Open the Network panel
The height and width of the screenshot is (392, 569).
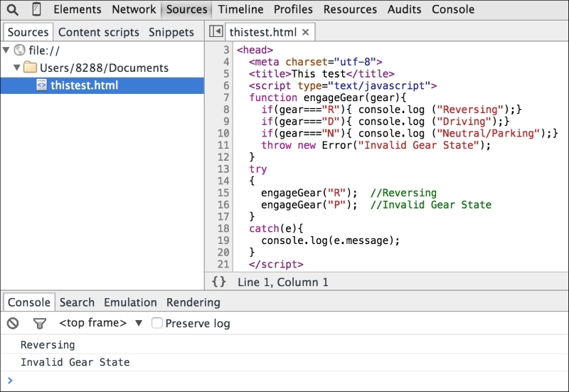[134, 9]
